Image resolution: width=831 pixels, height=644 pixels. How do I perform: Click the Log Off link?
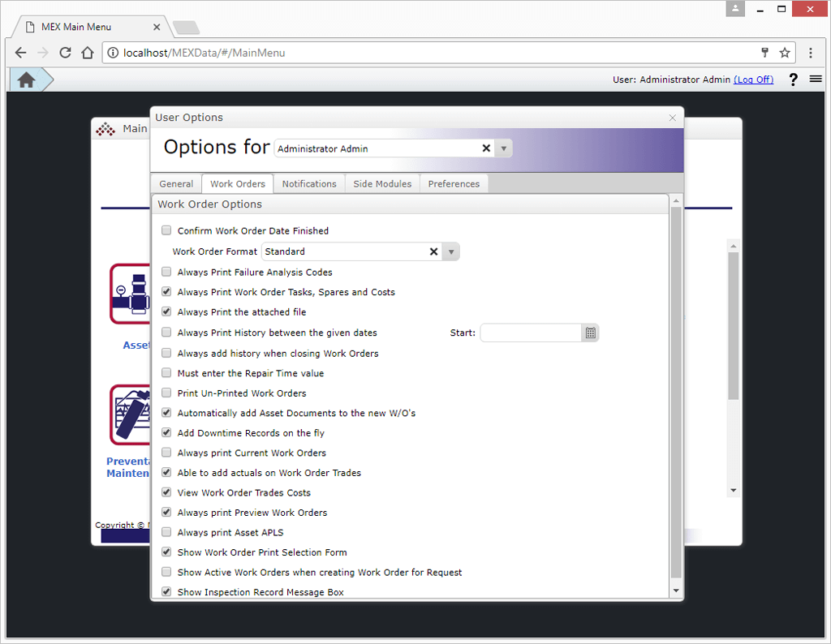point(753,79)
